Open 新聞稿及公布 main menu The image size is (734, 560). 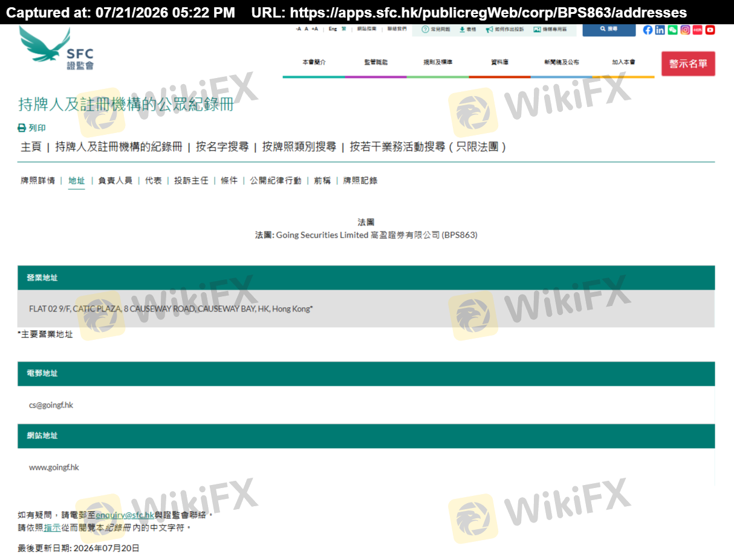[561, 62]
